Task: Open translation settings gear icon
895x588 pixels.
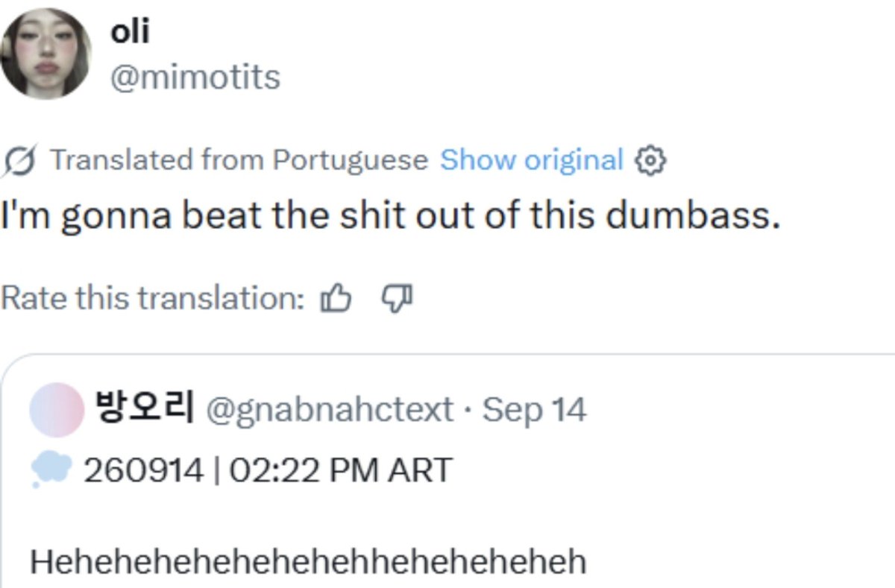Action: pos(650,160)
